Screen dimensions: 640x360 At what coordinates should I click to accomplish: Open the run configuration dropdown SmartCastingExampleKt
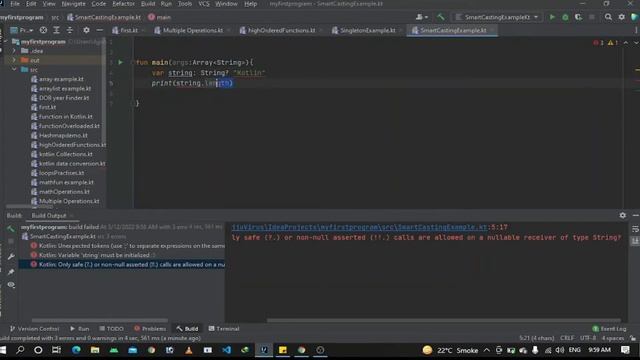496,17
